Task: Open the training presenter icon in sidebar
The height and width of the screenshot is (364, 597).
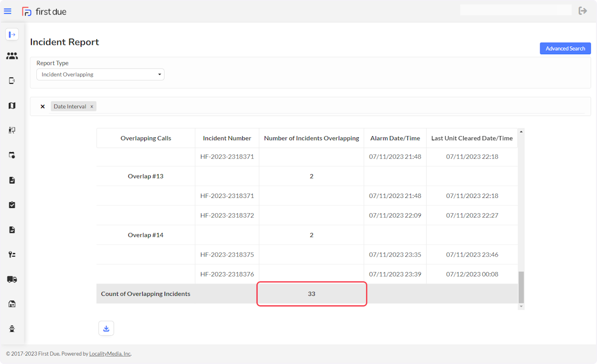Action: point(12,130)
